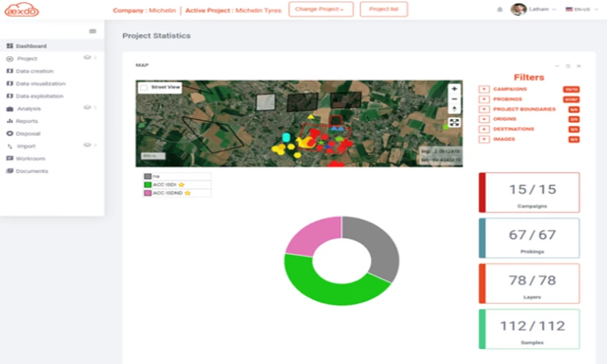Click the badge icon beside Project
The image size is (607, 364).
click(x=87, y=57)
